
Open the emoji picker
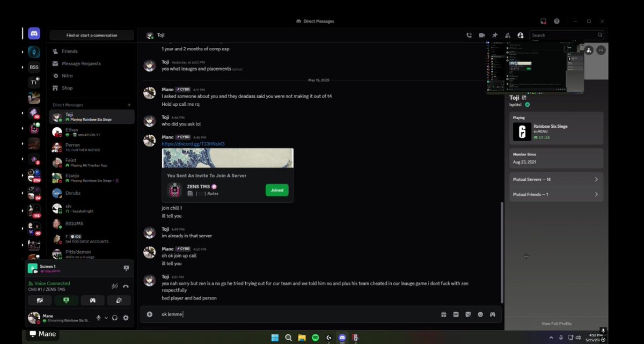click(480, 314)
